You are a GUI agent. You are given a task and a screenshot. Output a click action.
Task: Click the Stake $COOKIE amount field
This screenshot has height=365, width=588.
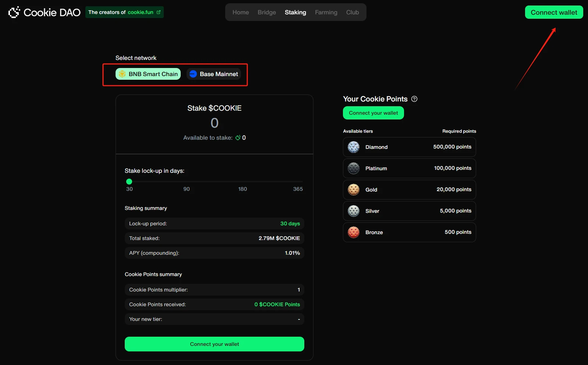(215, 123)
